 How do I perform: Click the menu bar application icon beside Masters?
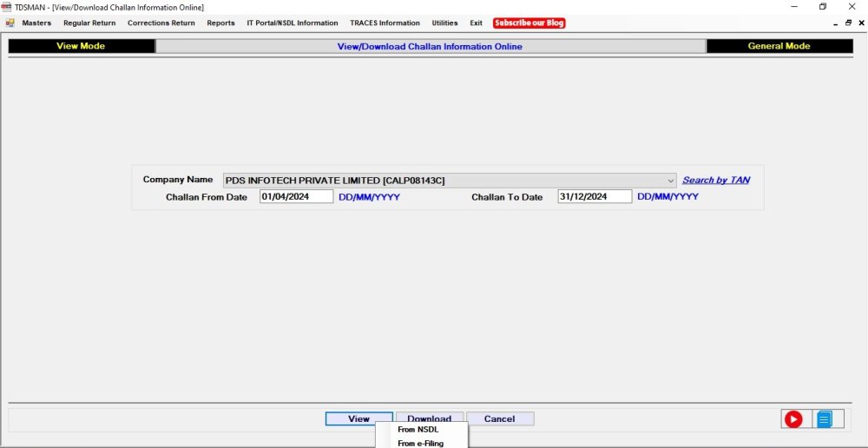click(x=10, y=23)
